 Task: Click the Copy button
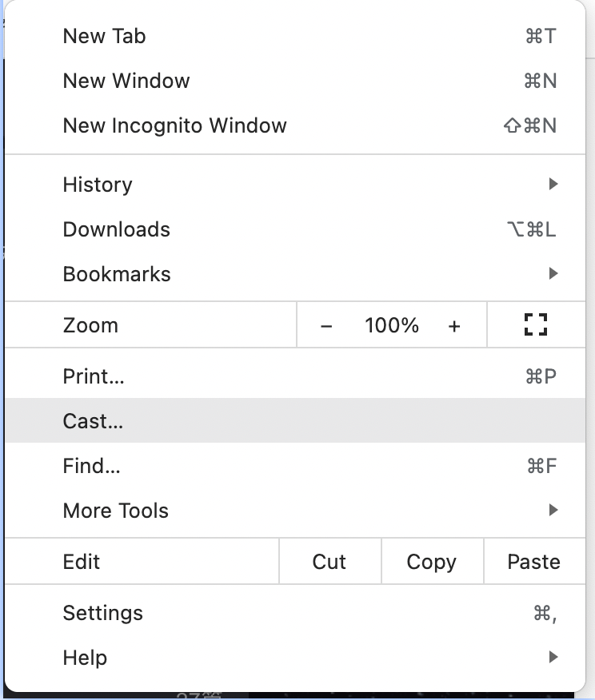431,562
